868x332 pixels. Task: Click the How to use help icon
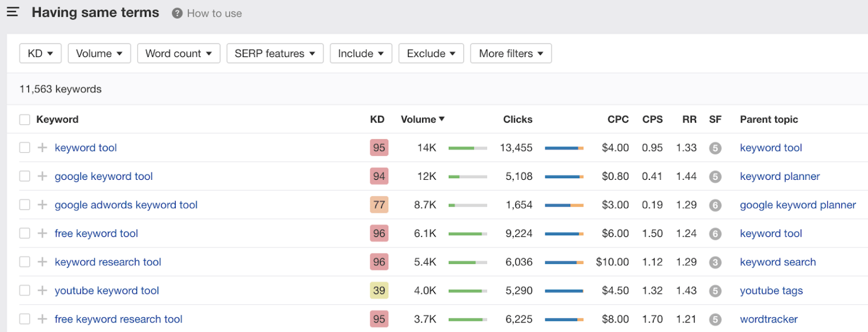pyautogui.click(x=177, y=12)
